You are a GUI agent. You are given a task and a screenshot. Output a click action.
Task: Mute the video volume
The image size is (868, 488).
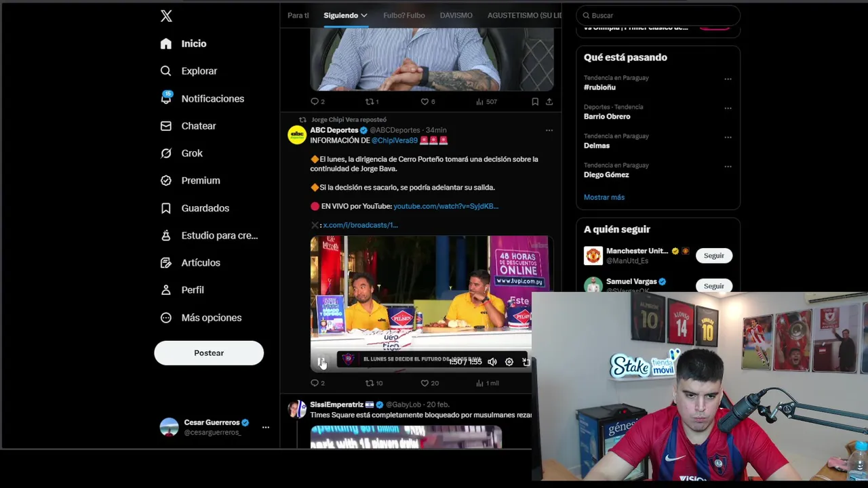[492, 362]
